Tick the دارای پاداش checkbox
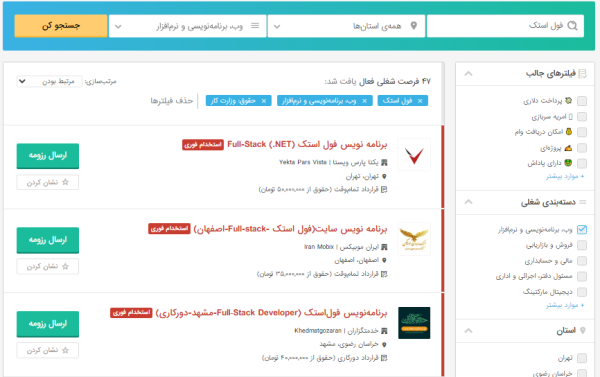Image resolution: width=600 pixels, height=377 pixels. (582, 163)
